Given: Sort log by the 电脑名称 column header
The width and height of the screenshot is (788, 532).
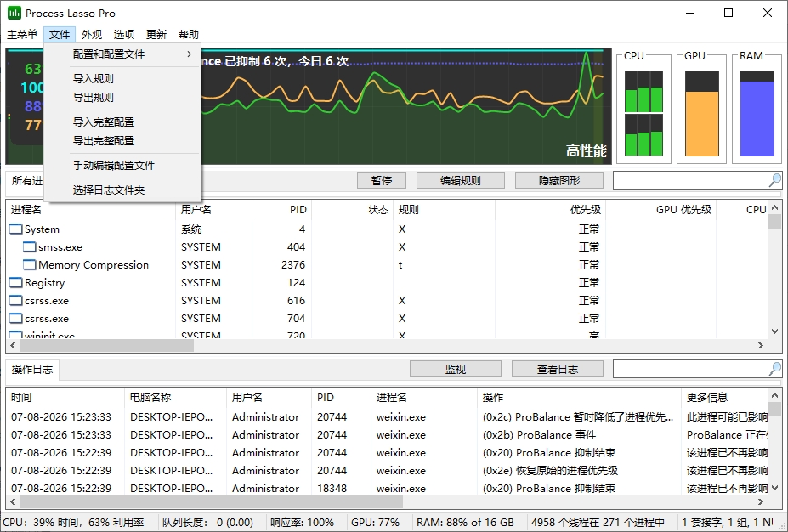Looking at the screenshot, I should click(175, 398).
